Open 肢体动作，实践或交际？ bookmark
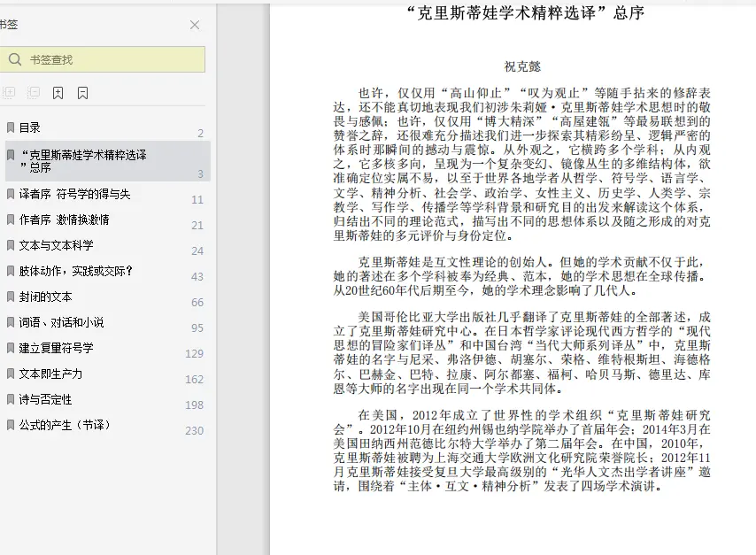 (x=76, y=271)
